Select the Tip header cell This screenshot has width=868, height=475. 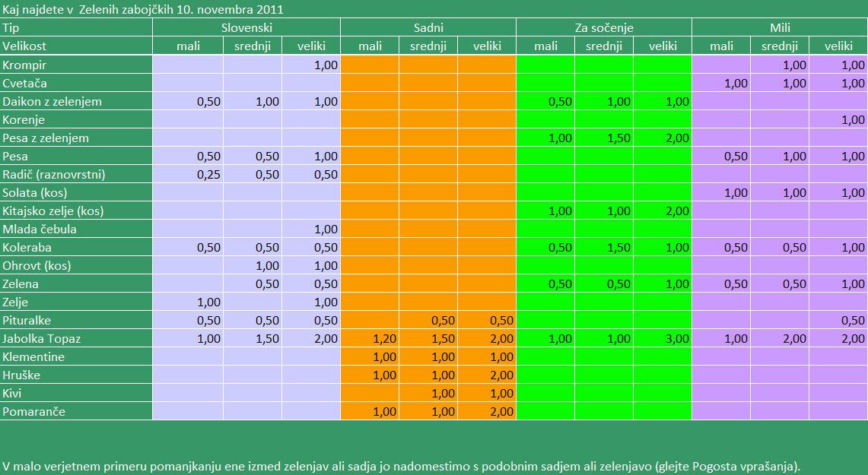[11, 28]
